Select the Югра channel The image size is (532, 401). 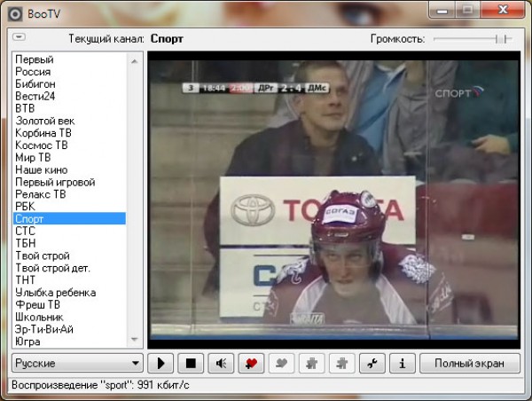point(69,342)
